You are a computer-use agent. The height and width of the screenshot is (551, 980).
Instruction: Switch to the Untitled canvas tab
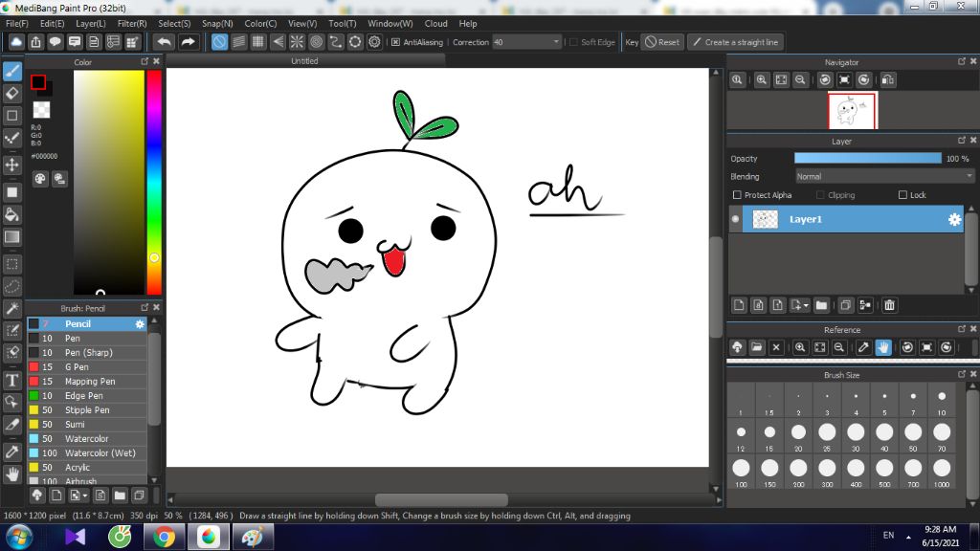[x=305, y=60]
